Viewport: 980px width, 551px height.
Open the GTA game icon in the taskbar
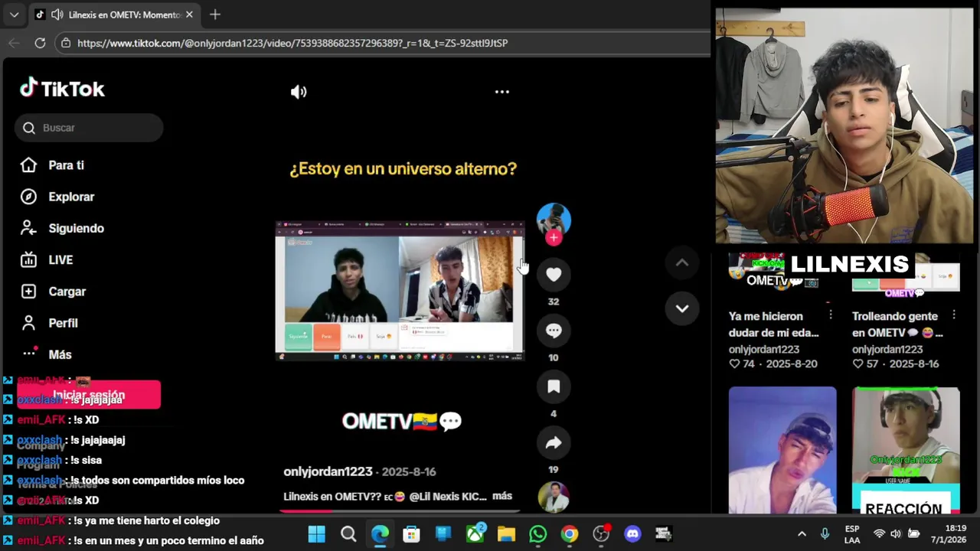click(664, 534)
